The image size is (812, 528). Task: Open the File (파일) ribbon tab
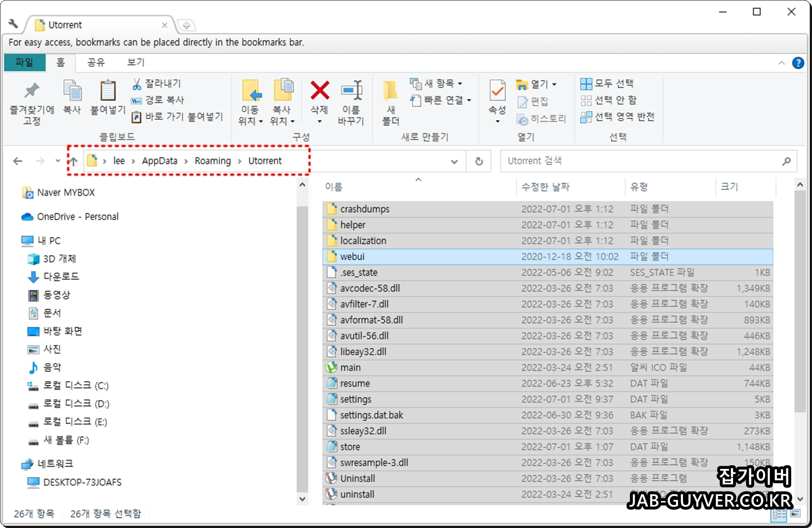25,62
